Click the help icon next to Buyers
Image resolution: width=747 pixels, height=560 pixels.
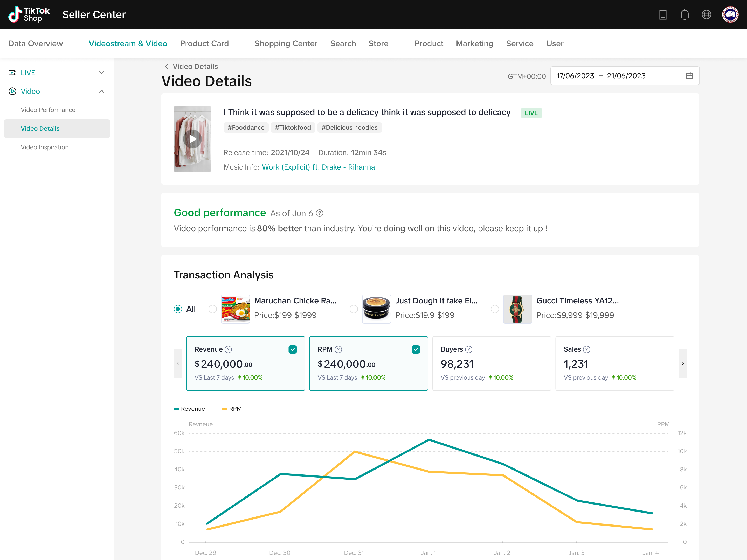coord(469,349)
